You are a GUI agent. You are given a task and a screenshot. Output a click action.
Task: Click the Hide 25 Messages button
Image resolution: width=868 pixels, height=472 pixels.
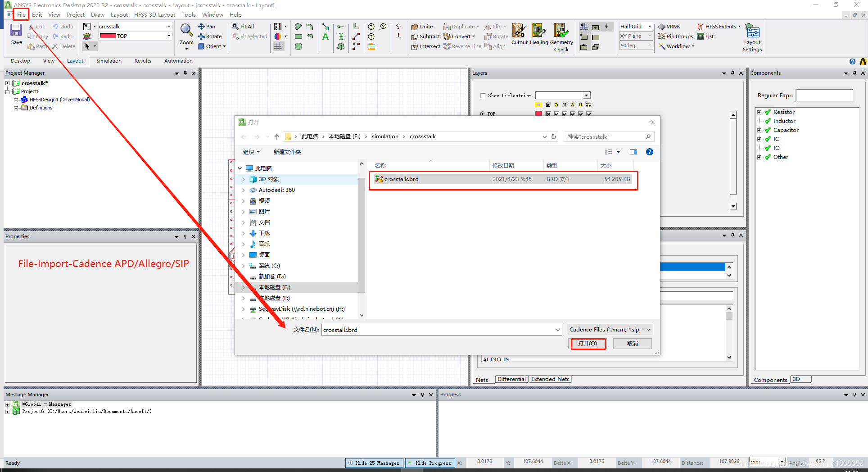[x=374, y=463]
